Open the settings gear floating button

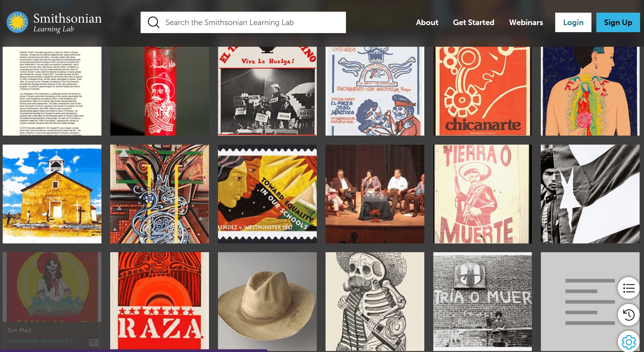[628, 342]
